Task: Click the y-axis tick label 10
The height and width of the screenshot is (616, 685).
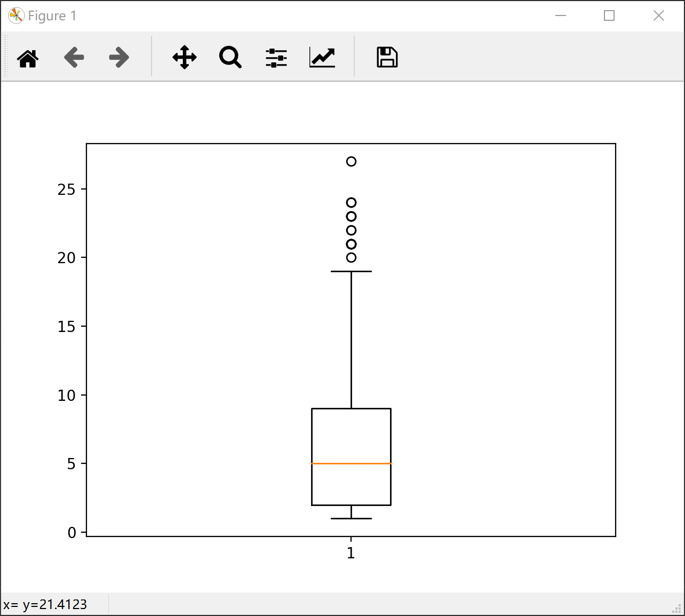Action: (67, 395)
